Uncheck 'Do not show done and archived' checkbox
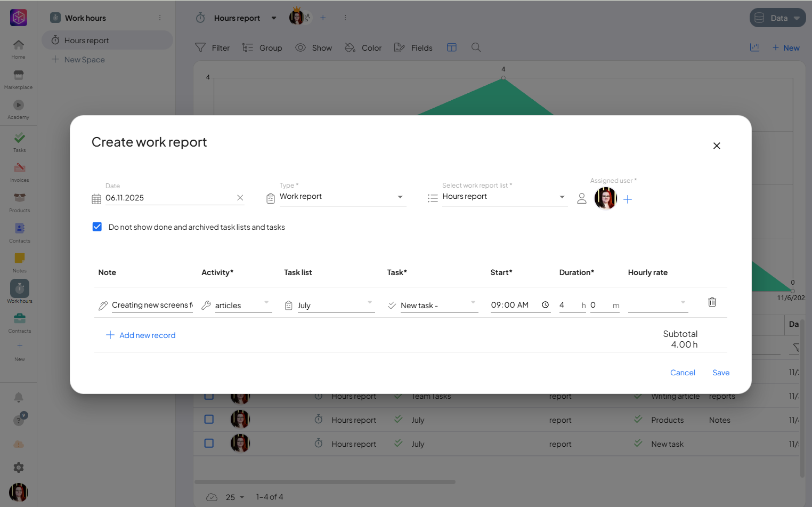 [x=97, y=227]
